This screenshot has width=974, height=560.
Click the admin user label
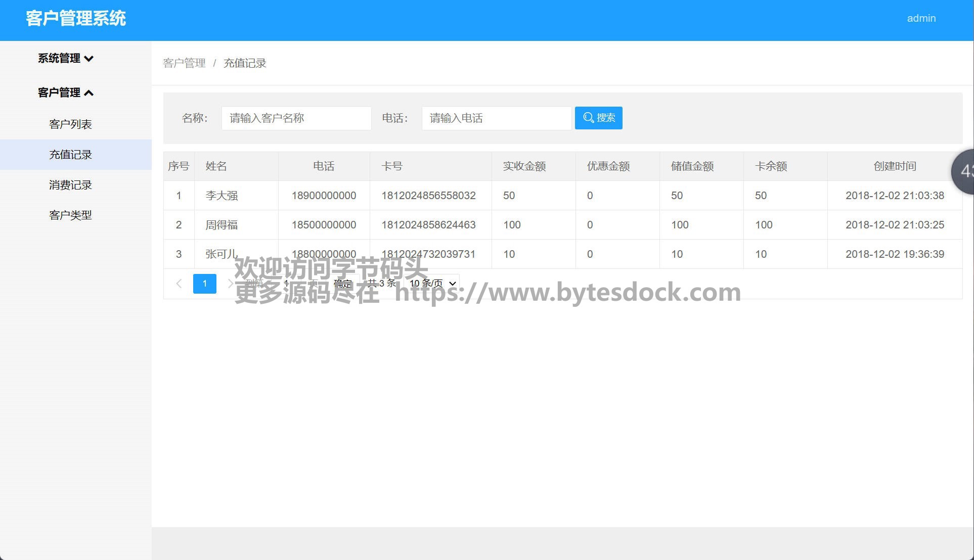click(x=921, y=18)
